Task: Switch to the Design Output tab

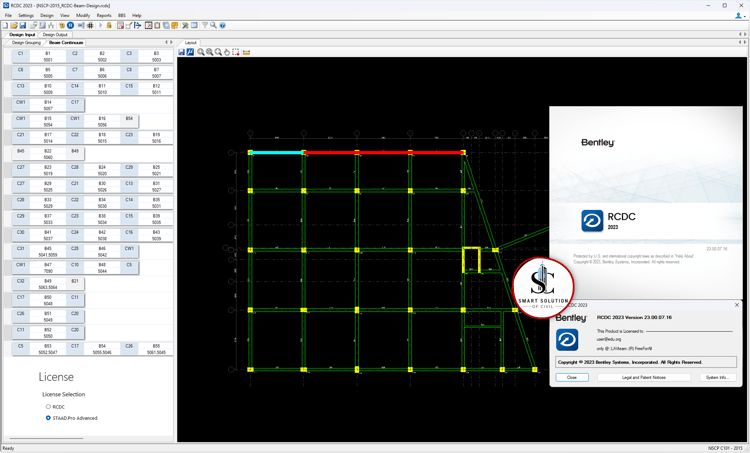Action: (x=55, y=34)
